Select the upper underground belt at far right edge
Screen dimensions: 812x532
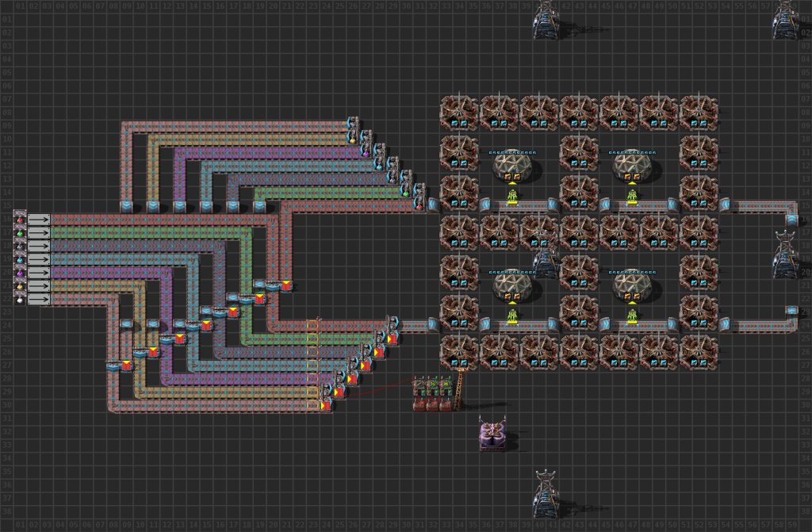(791, 220)
